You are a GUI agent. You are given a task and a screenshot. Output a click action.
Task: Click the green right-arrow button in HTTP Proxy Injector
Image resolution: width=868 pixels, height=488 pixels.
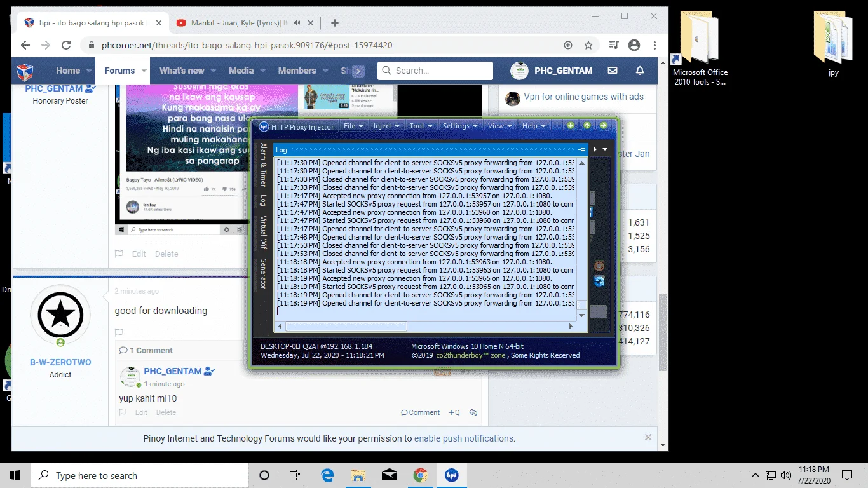604,126
